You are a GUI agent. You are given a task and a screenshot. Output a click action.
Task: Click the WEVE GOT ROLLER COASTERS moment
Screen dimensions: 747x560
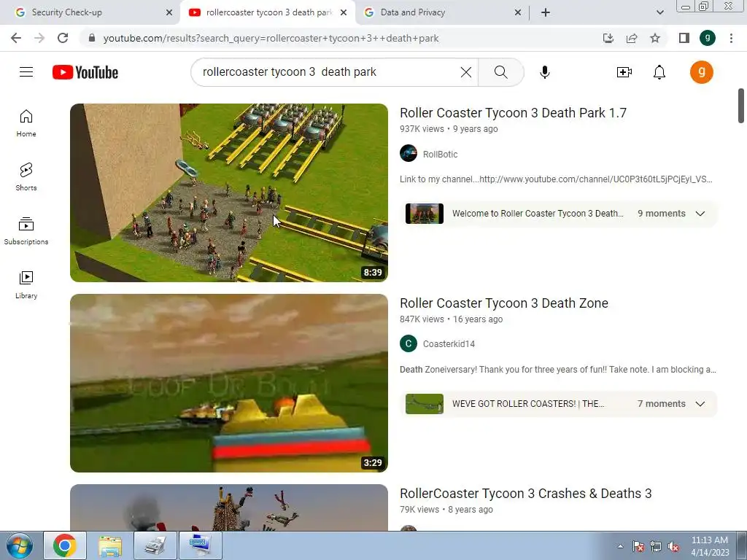(528, 404)
